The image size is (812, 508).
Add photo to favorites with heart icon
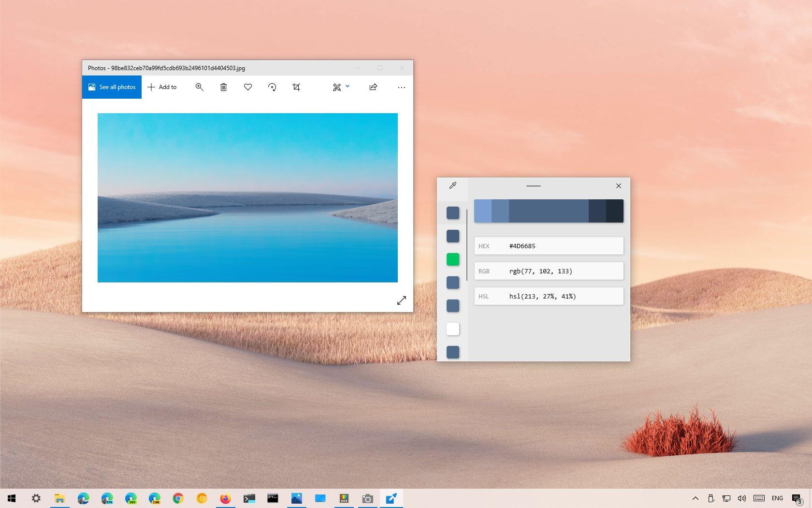tap(248, 87)
